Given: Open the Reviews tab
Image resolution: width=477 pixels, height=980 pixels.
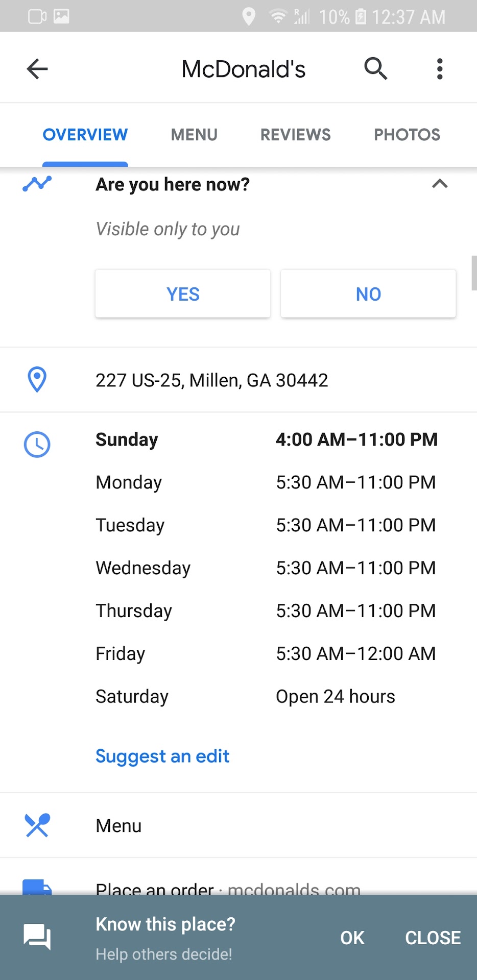Looking at the screenshot, I should pyautogui.click(x=295, y=135).
